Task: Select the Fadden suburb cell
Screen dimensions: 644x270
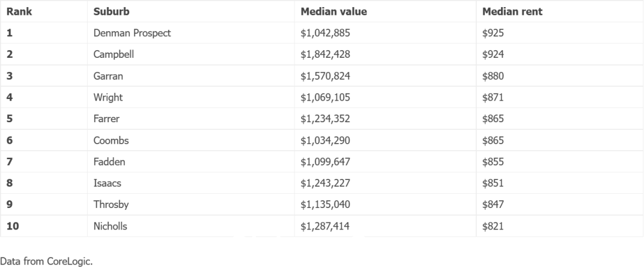Action: click(191, 162)
